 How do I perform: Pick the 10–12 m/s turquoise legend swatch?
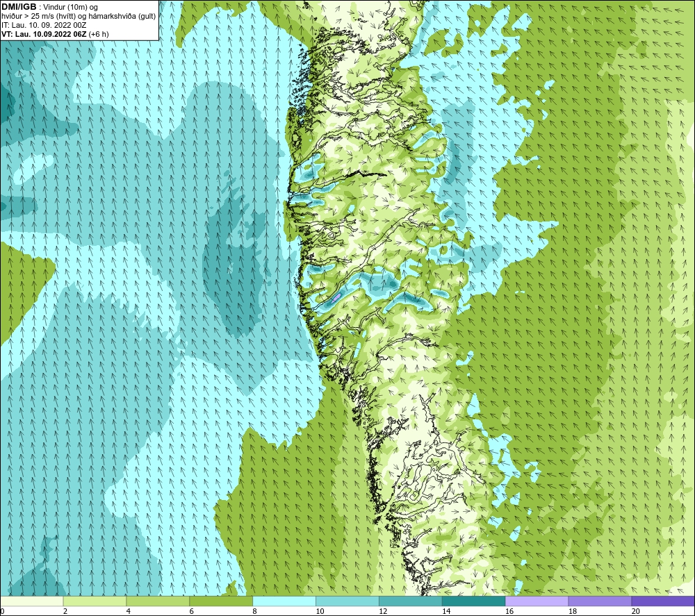click(x=347, y=601)
